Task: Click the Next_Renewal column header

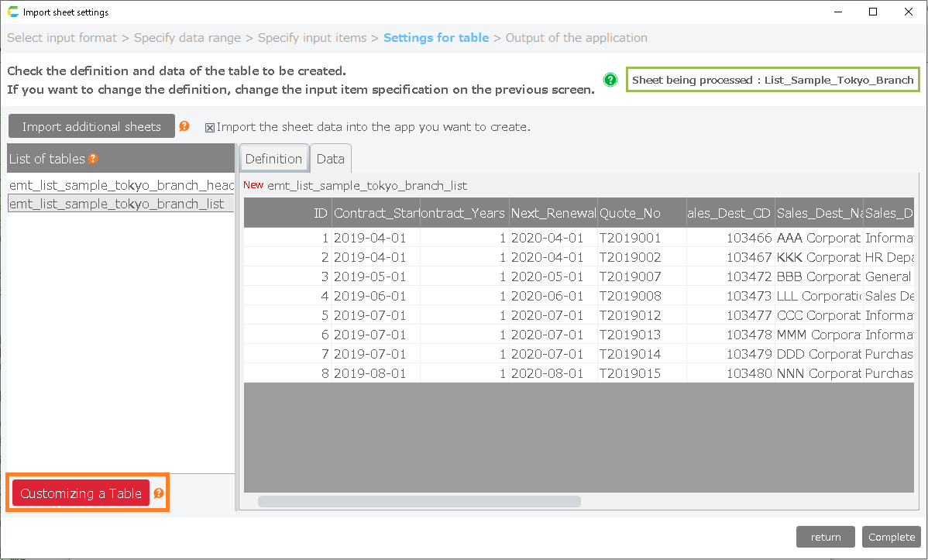Action: 552,213
